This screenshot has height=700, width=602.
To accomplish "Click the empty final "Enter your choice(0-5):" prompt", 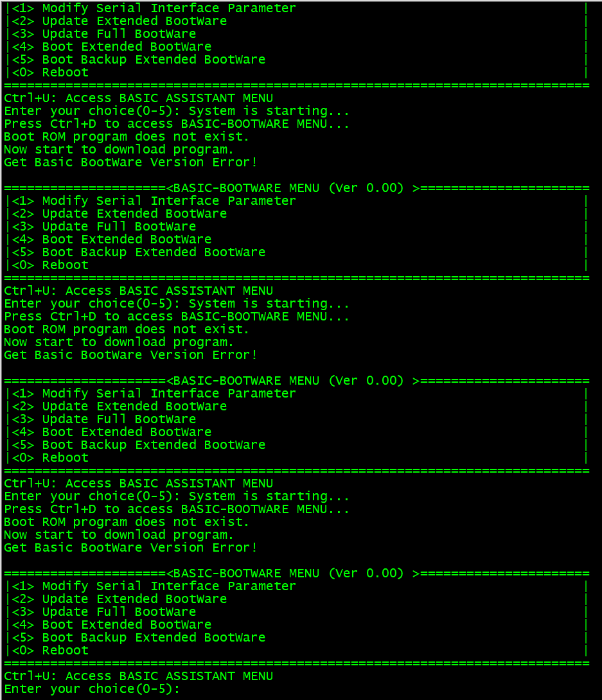I will (92, 689).
